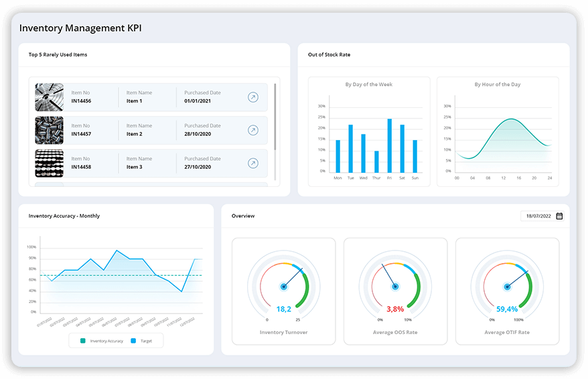Image resolution: width=588 pixels, height=379 pixels.
Task: Click the 3,8% OOS rate value
Action: (x=395, y=309)
